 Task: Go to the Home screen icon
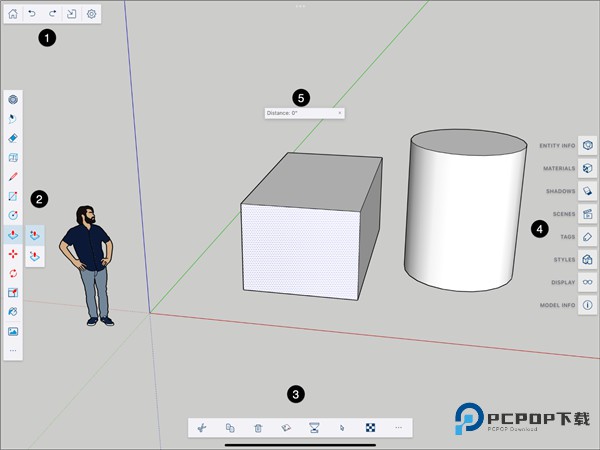[14, 14]
